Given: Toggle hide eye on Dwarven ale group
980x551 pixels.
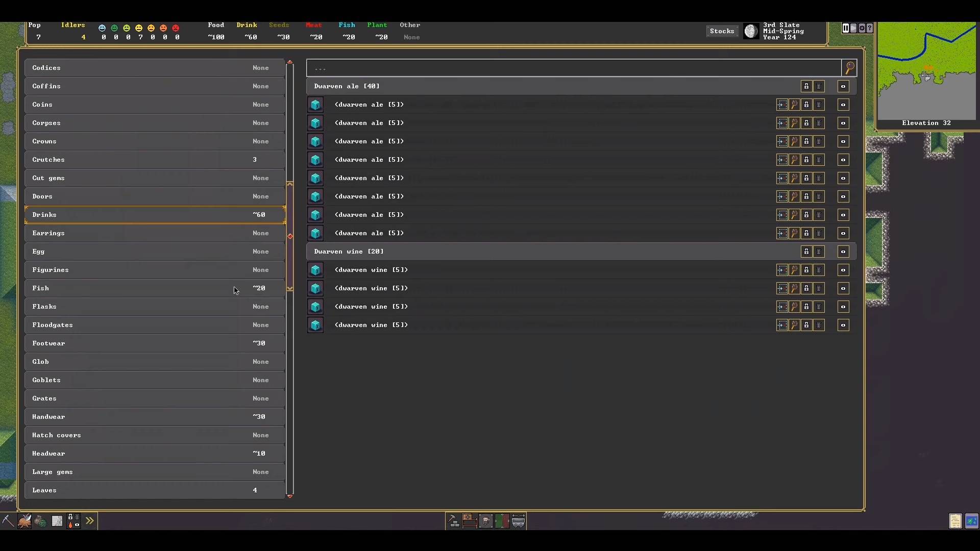Looking at the screenshot, I should tap(843, 86).
